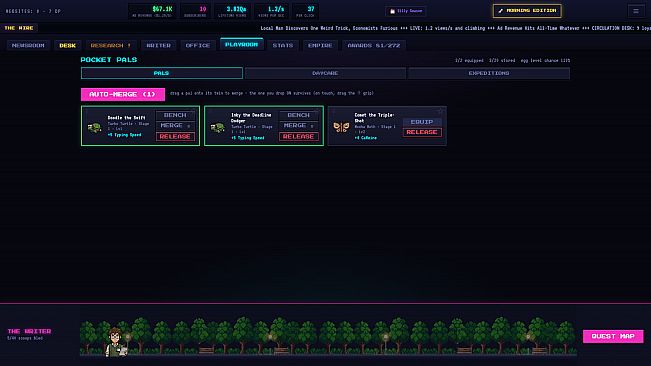This screenshot has width=651, height=366.
Task: Open the Research tab
Action: 111,45
